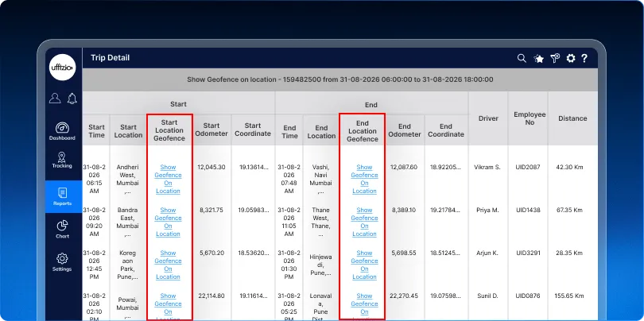Click the End Coordinate column header
644x321 pixels.
[x=446, y=130]
